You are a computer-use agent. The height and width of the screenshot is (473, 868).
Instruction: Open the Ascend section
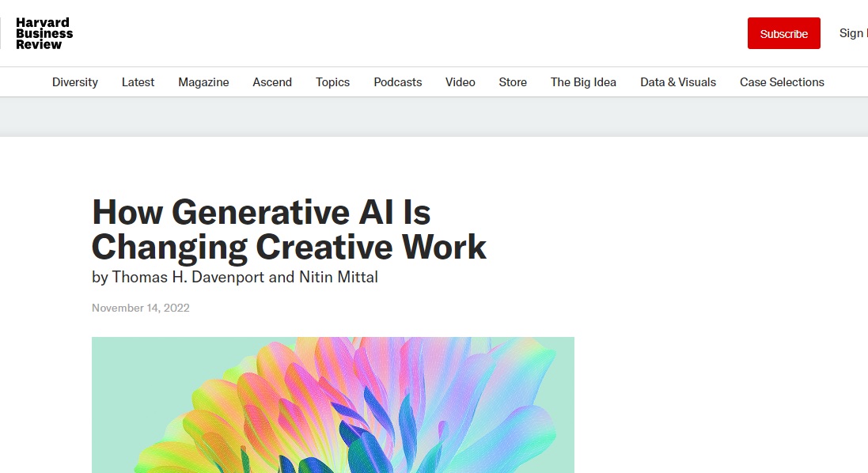pos(272,82)
